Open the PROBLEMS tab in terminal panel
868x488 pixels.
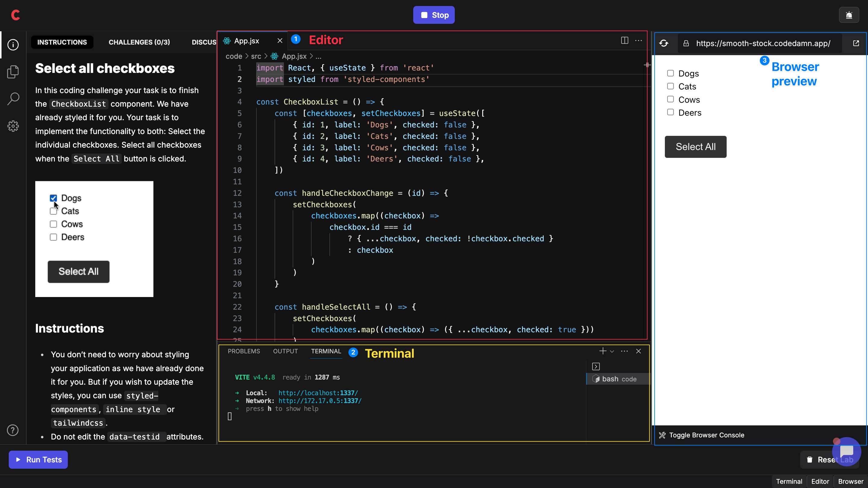(244, 351)
